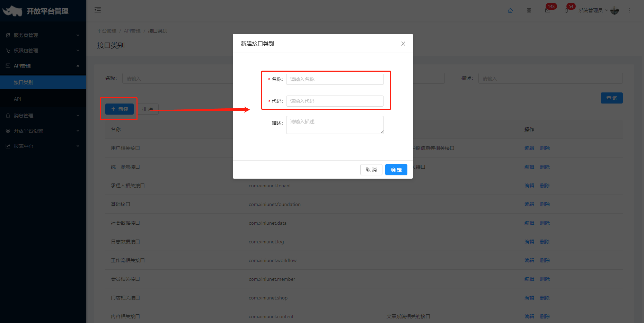
Task: Click 取消 button in dialog
Action: coord(371,170)
